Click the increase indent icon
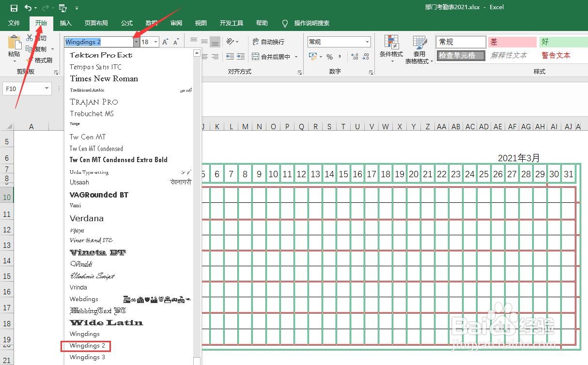 point(240,57)
